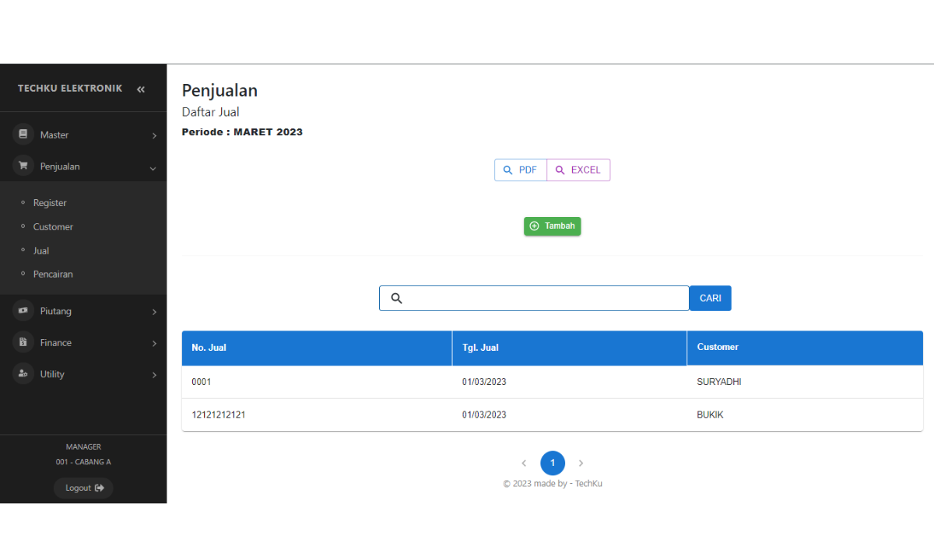Click the magnifier icon in search box
934x560 pixels.
point(396,299)
